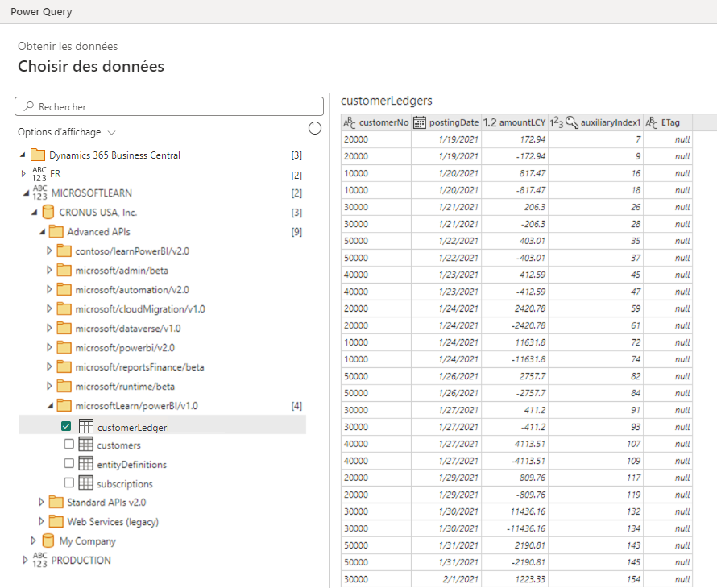717x588 pixels.
Task: Click the amount cell 11631.8
Action: (515, 342)
